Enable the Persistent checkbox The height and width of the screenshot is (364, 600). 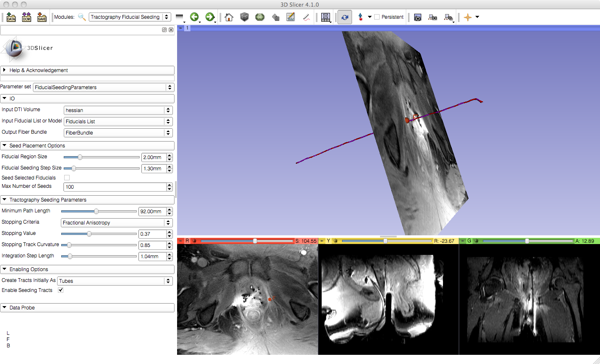(377, 17)
